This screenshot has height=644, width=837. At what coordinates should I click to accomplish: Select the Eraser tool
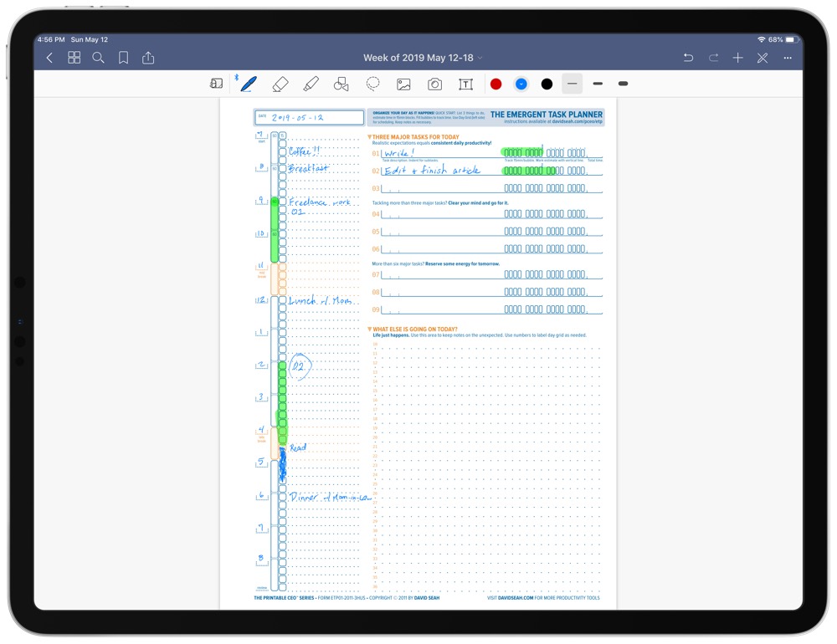pyautogui.click(x=280, y=84)
